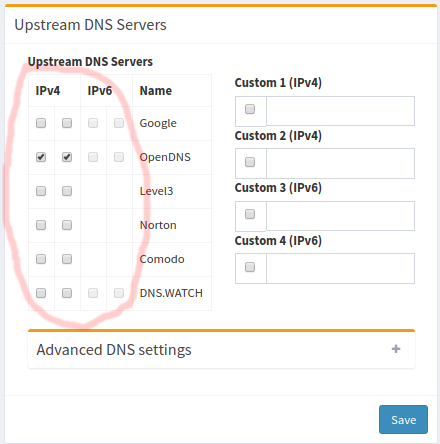This screenshot has height=444, width=440.
Task: Enable the Custom 1 (IPv4) checkbox
Action: pos(250,109)
